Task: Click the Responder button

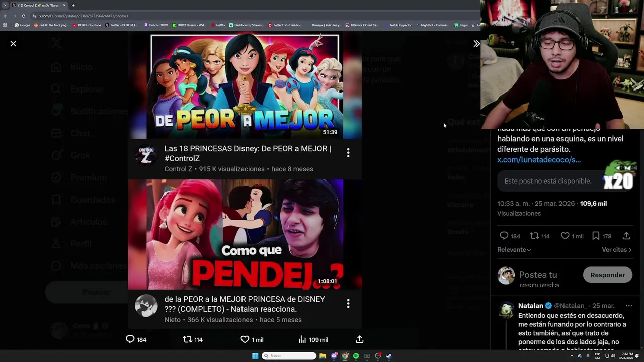Action: 607,275
